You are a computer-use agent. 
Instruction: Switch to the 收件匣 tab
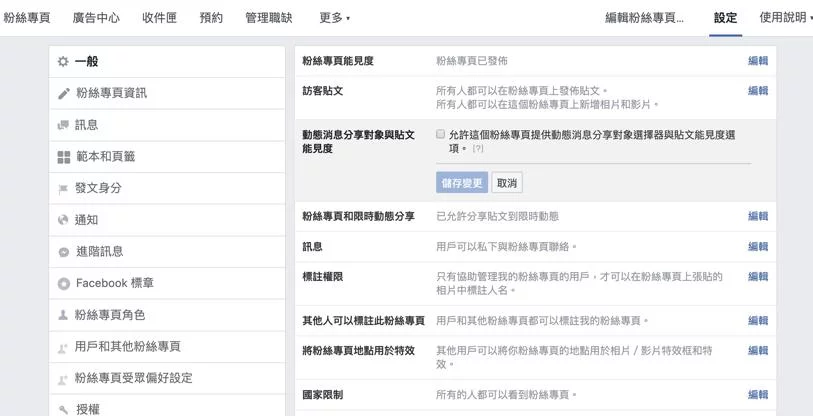coord(160,18)
